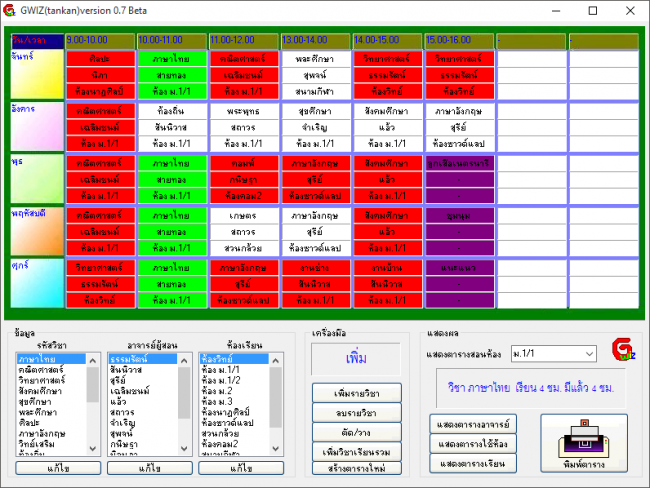Select ศิลปะ cell on Monday 9.00-10.00
This screenshot has height=488, width=650.
coord(100,58)
